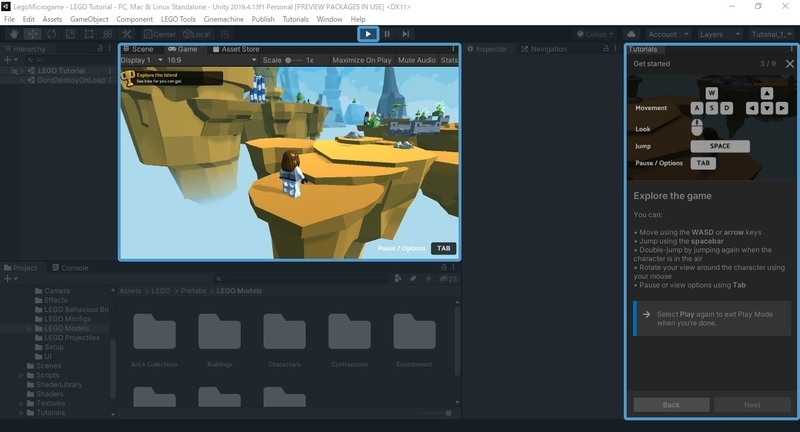
Task: Open Hierarchy create plus dropdown
Action: (10, 60)
